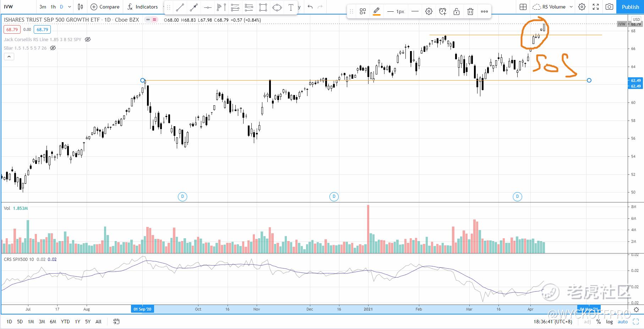Click the Compare button
This screenshot has width=644, height=329.
105,7
